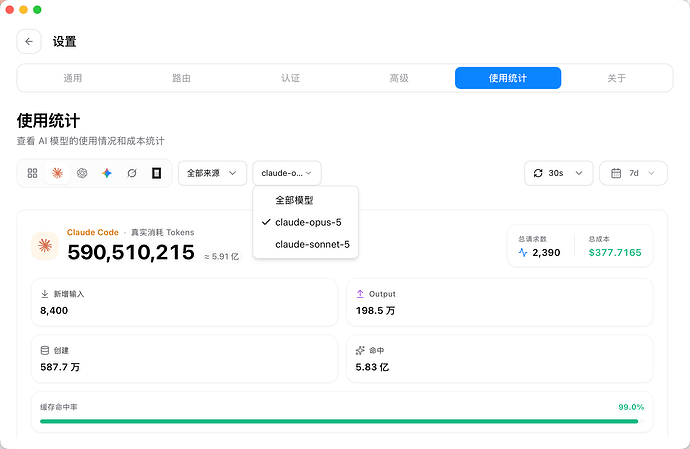
Task: Click the 198.5 万 output value
Action: click(x=375, y=310)
